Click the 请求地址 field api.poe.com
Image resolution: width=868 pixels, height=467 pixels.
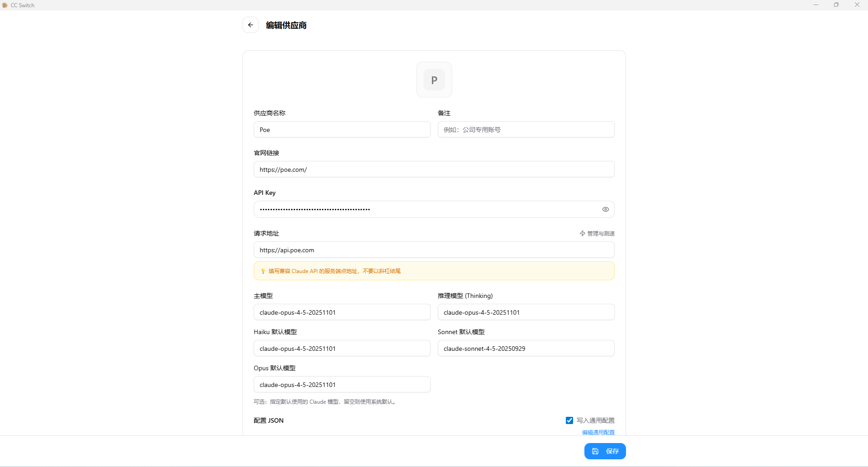434,250
